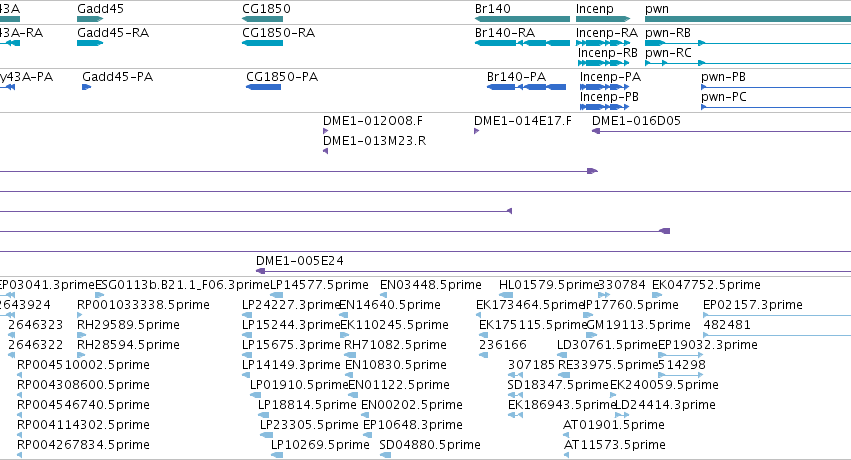Click the Incenp-RB transcript glyph
This screenshot has width=851, height=460.
(x=604, y=63)
